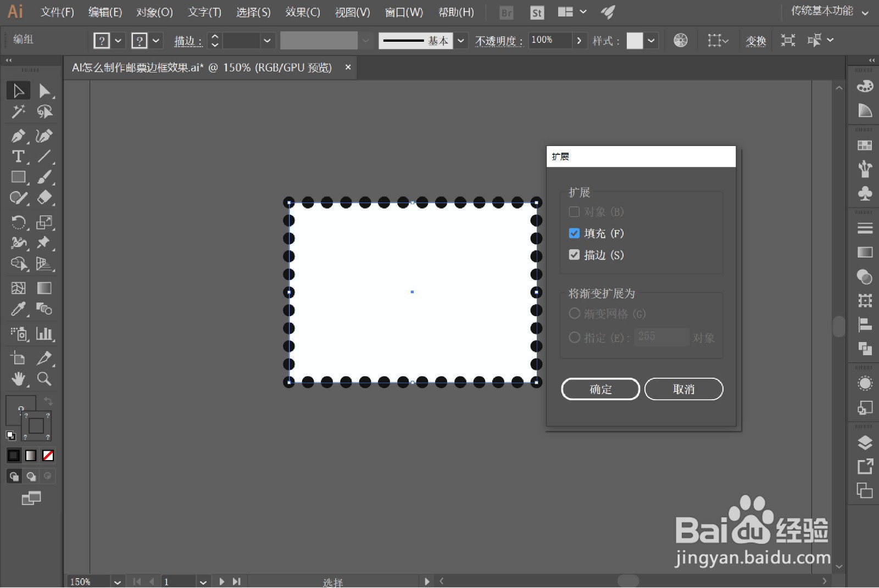The width and height of the screenshot is (879, 588).
Task: Select the Pen tool
Action: coord(18,136)
